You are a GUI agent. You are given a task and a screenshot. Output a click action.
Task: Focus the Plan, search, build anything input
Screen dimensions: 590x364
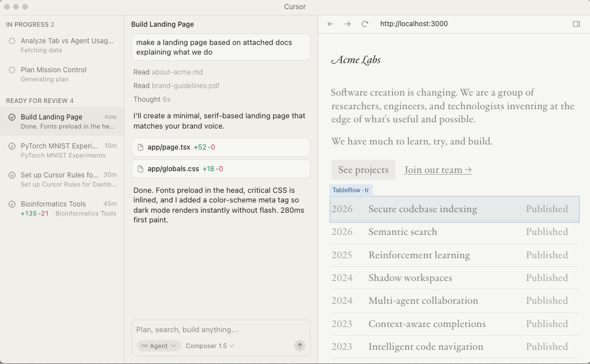coord(221,329)
